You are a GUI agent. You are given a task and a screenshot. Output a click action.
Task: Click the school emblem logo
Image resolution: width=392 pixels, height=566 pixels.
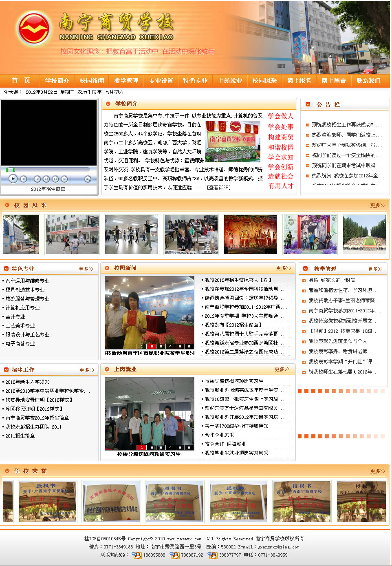click(35, 29)
